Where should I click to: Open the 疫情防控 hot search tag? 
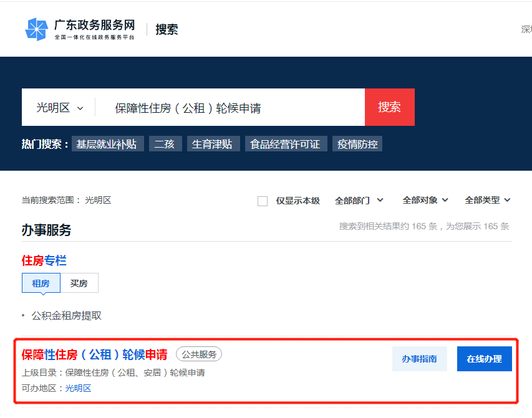point(357,144)
